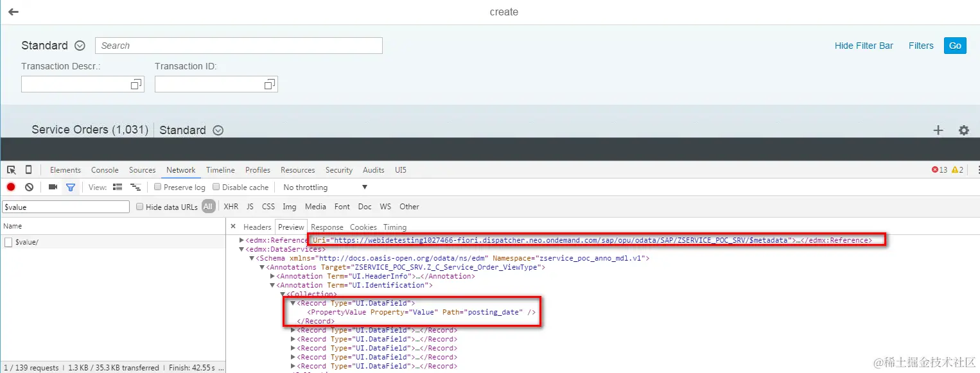The width and height of the screenshot is (980, 373).
Task: Switch to small request rows view
Action: click(x=136, y=187)
